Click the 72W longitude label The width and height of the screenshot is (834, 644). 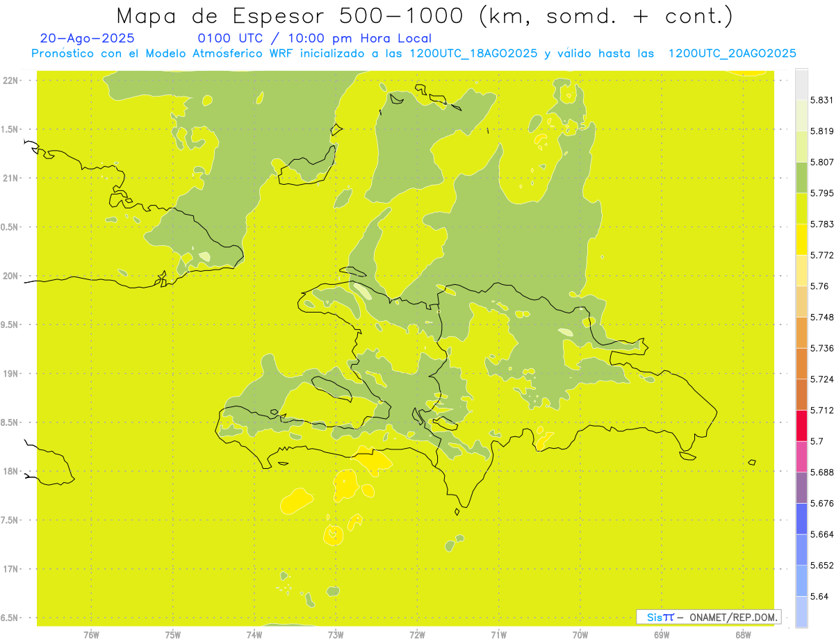coord(417,635)
